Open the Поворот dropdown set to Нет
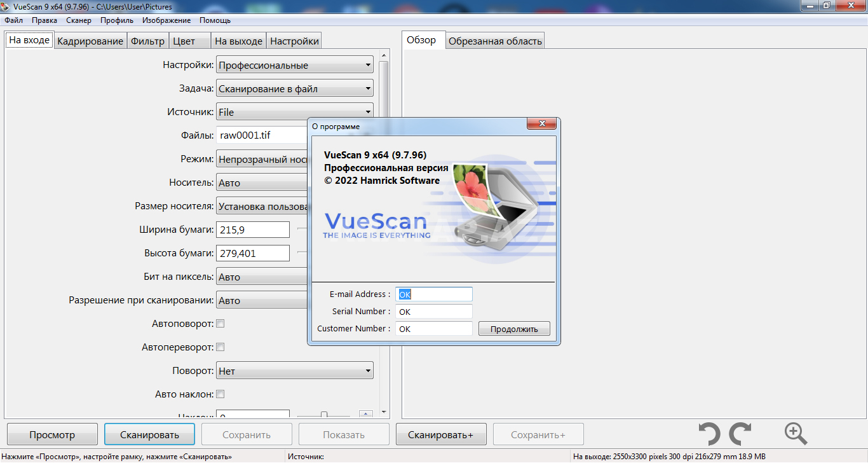 pos(295,371)
